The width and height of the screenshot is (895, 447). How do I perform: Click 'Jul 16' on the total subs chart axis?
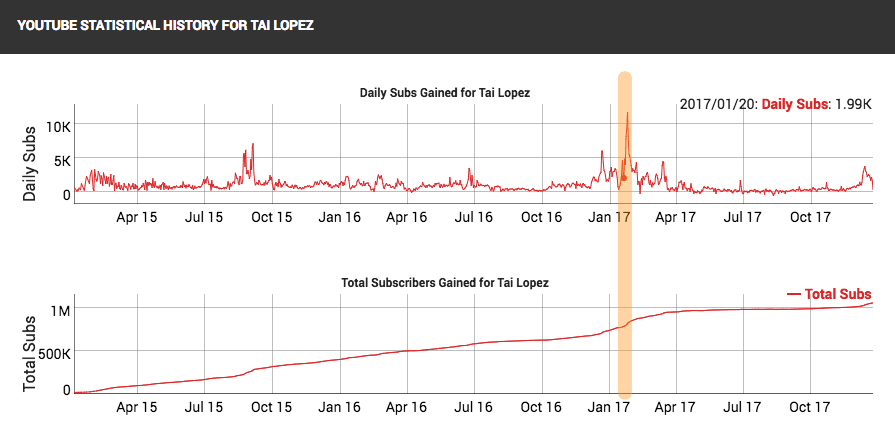474,408
